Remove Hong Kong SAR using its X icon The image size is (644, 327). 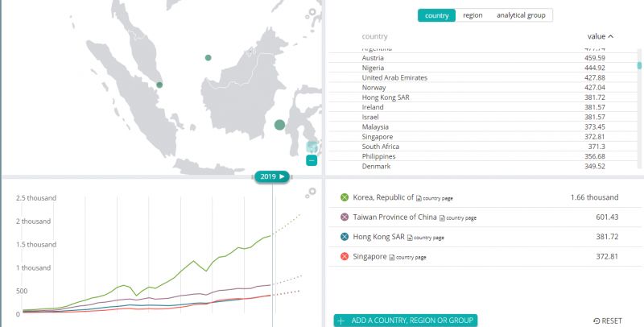(x=345, y=237)
